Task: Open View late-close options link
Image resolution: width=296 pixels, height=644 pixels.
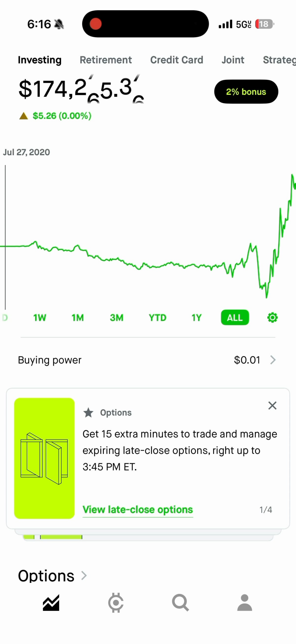Action: (x=138, y=510)
